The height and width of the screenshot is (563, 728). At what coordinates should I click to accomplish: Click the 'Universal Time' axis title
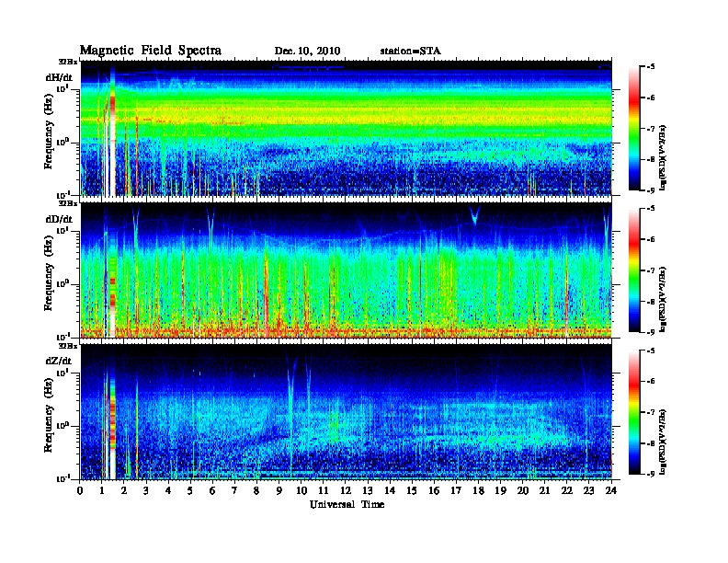pyautogui.click(x=347, y=504)
